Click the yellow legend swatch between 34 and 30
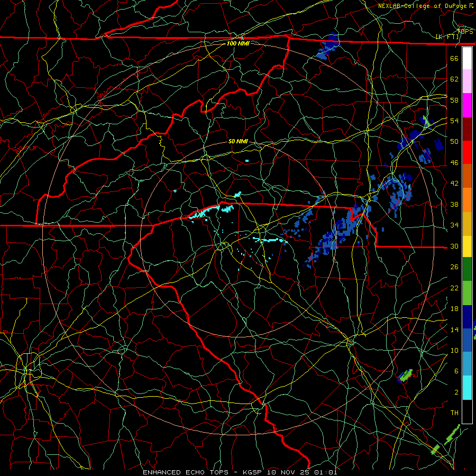476x476 pixels. tap(467, 246)
